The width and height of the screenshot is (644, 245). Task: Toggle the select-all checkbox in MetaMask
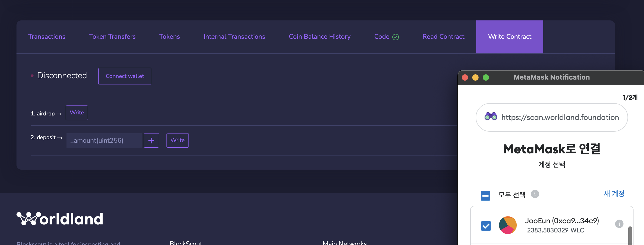[485, 196]
